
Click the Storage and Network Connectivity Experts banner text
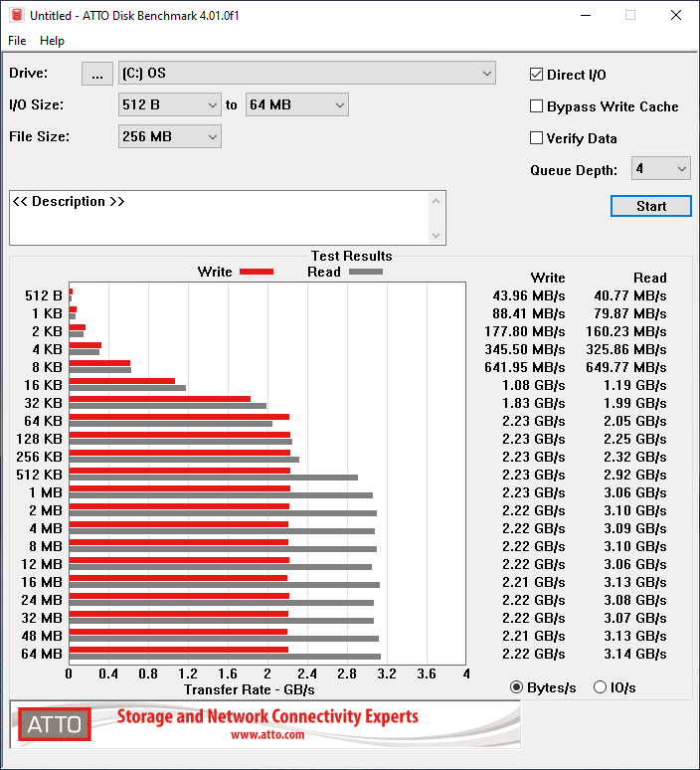click(x=267, y=716)
